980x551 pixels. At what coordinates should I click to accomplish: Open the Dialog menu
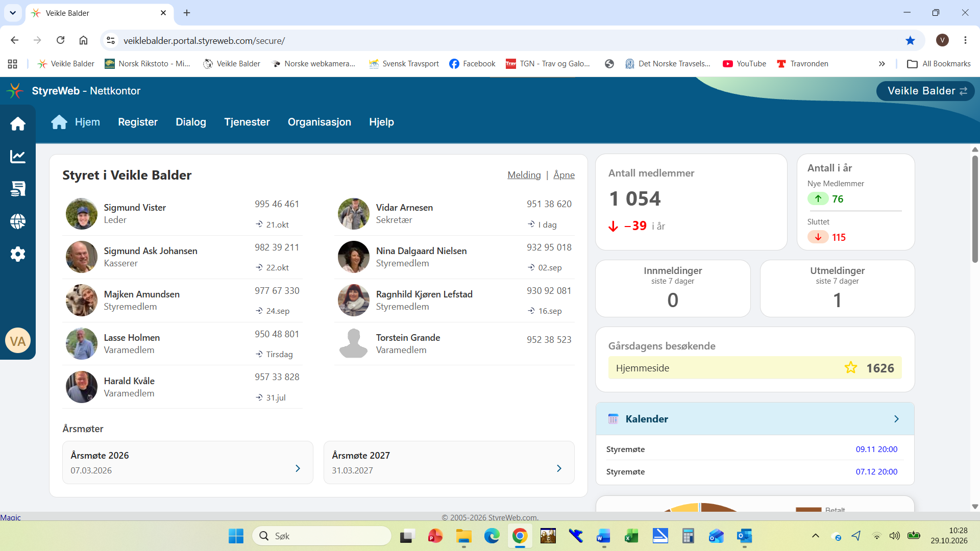[x=191, y=122]
